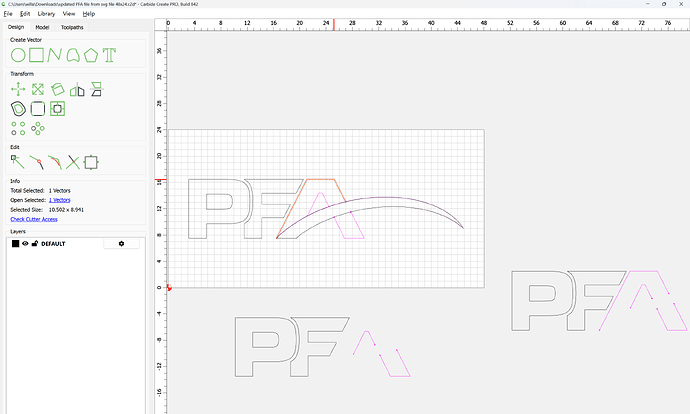Select the Circle create vector tool
The width and height of the screenshot is (690, 414).
click(17, 54)
